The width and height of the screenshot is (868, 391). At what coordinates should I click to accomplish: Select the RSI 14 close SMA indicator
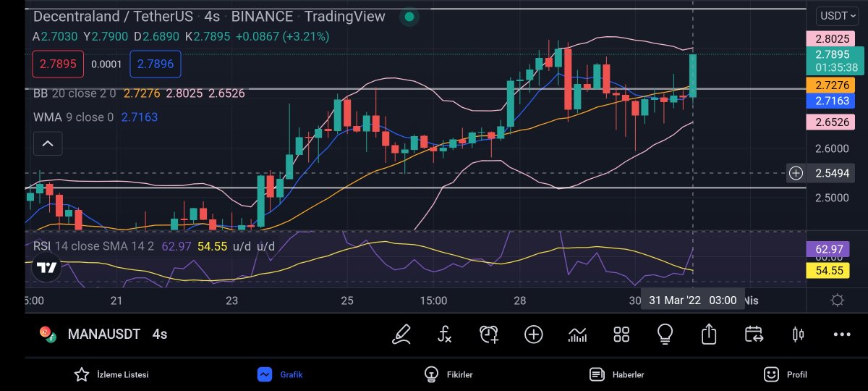coord(94,246)
